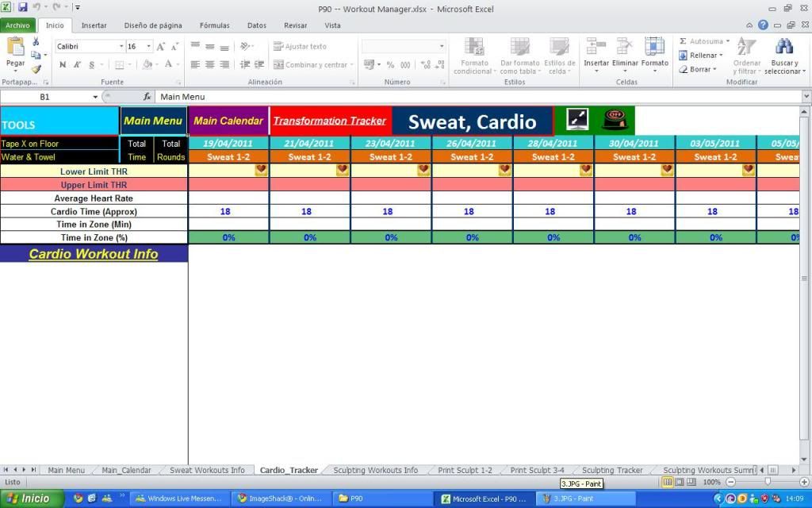The height and width of the screenshot is (508, 812).
Task: Open the Main_Calendar sheet tab
Action: point(126,470)
